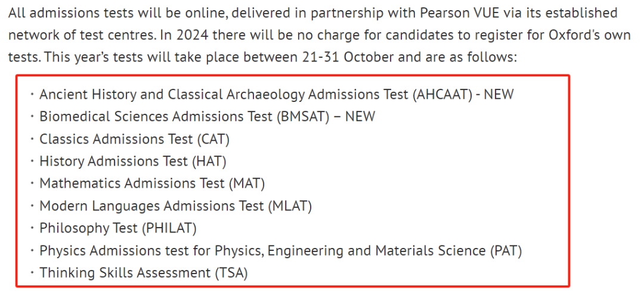The image size is (644, 295).
Task: Select the Biomedical Sciences Admissions Test (BMSAT) entry
Action: click(207, 117)
